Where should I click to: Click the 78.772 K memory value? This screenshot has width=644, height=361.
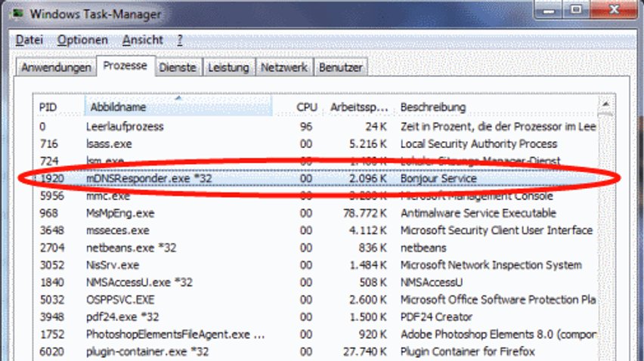tap(365, 213)
